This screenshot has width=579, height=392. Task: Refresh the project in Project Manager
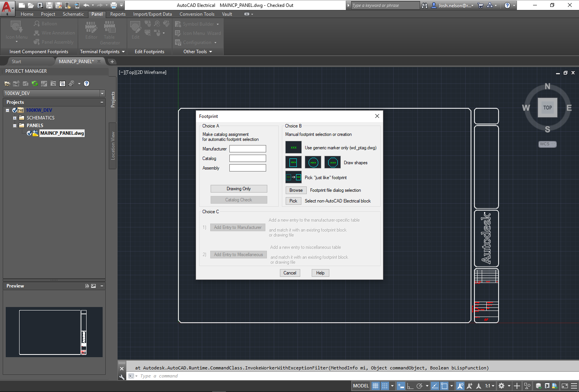pos(35,83)
